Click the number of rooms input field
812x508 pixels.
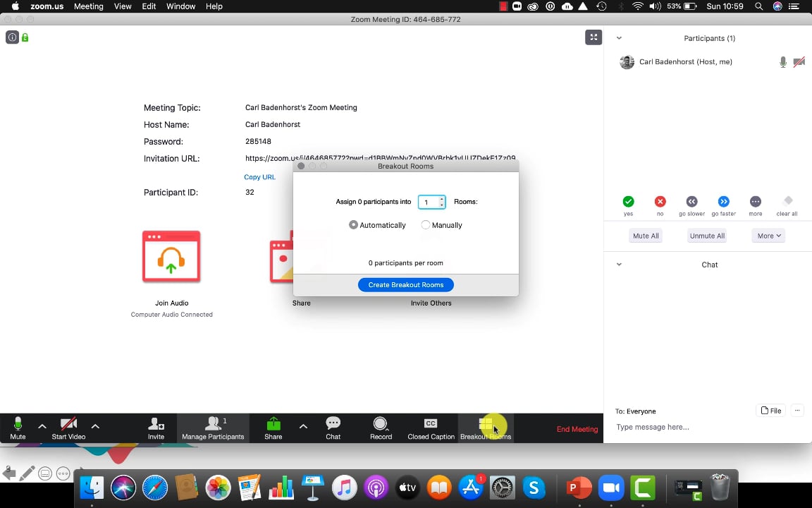(432, 202)
